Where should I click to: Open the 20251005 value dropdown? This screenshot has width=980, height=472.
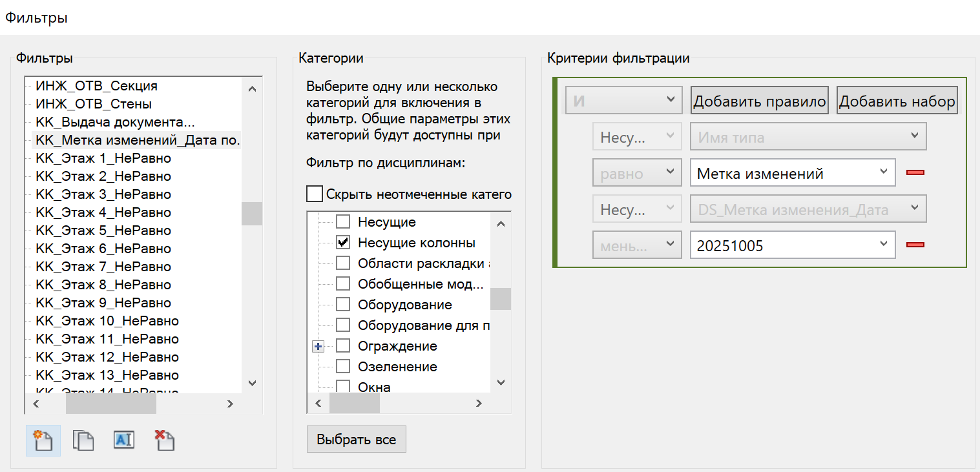pyautogui.click(x=883, y=244)
